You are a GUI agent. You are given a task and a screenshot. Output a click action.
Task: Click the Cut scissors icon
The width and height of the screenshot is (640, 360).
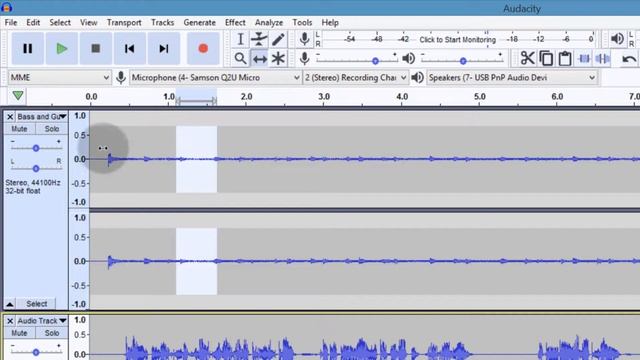point(527,58)
